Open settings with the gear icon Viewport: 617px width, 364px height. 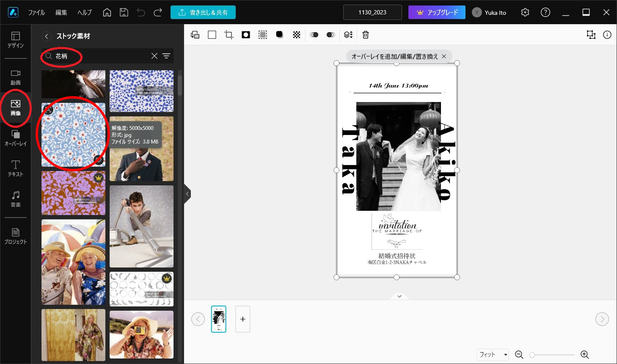coord(525,12)
